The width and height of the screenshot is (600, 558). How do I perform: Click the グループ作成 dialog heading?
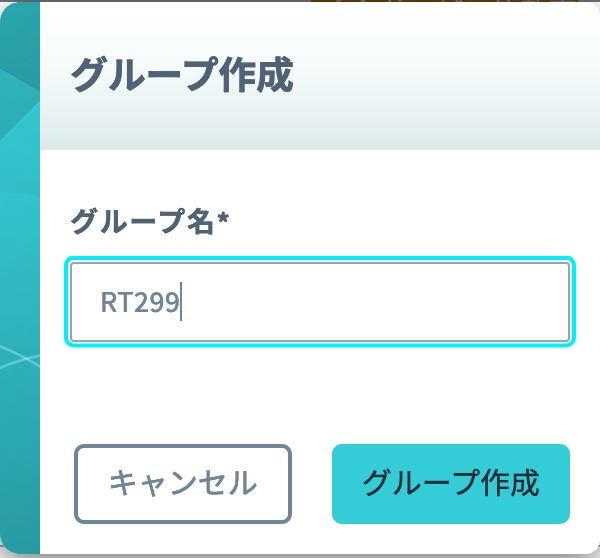[182, 75]
